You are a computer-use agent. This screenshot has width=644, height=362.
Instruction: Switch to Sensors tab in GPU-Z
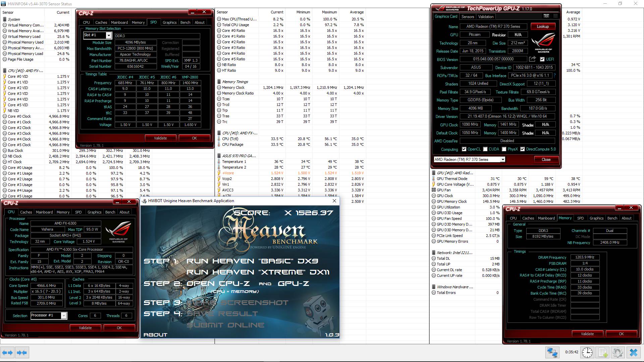(468, 16)
